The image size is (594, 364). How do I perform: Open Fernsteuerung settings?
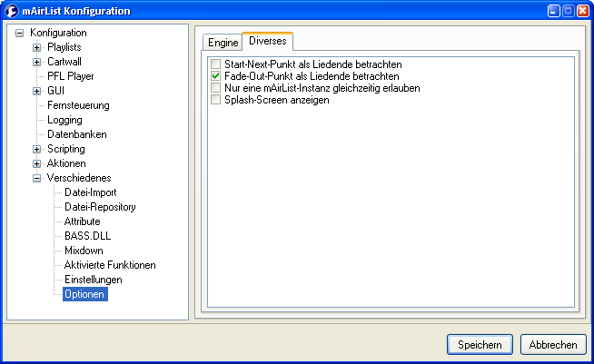[78, 105]
